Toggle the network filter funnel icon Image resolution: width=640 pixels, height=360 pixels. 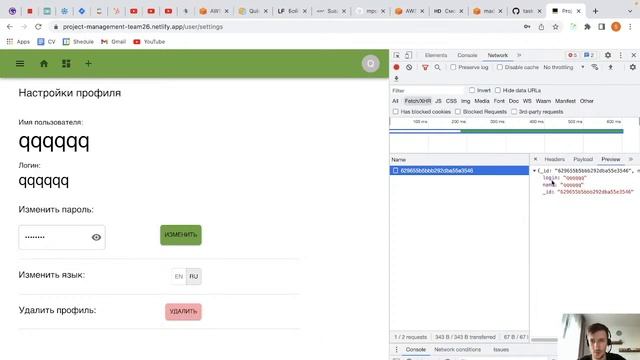coord(425,67)
